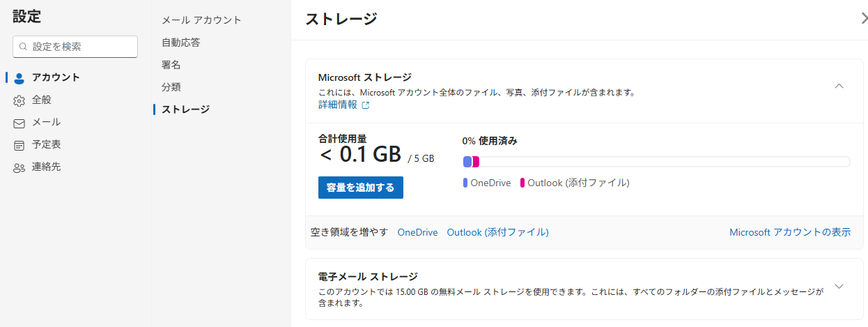Open メール アカウント settings
This screenshot has height=327, width=868.
point(201,20)
